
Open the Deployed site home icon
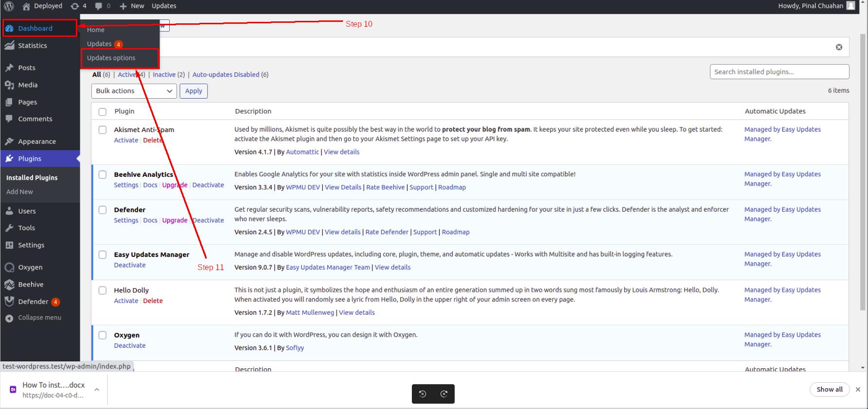point(26,6)
